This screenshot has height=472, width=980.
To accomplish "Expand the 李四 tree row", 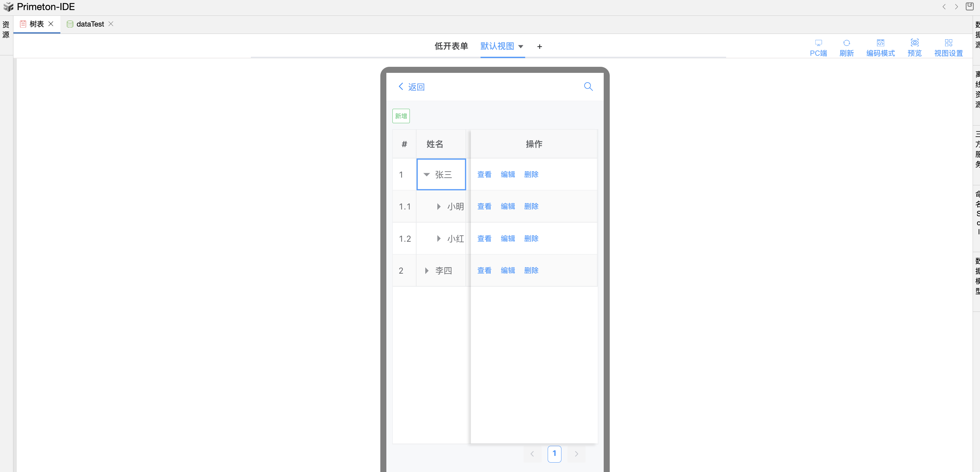I will [x=427, y=271].
